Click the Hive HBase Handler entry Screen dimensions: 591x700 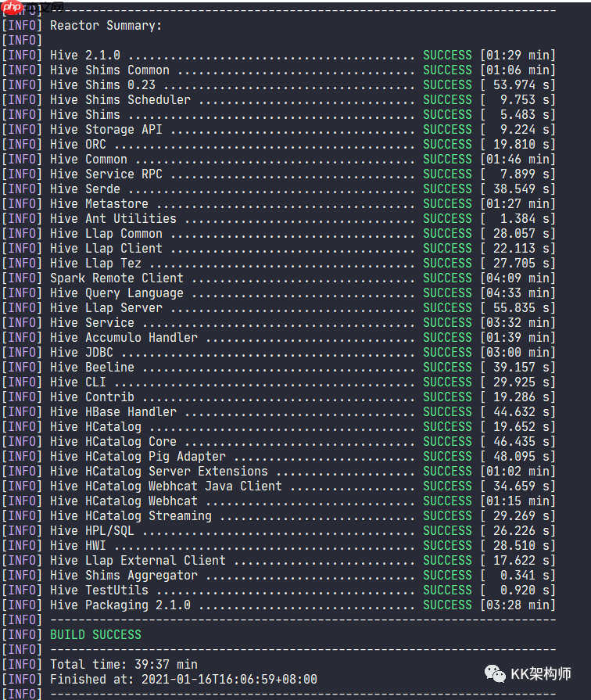[x=113, y=411]
